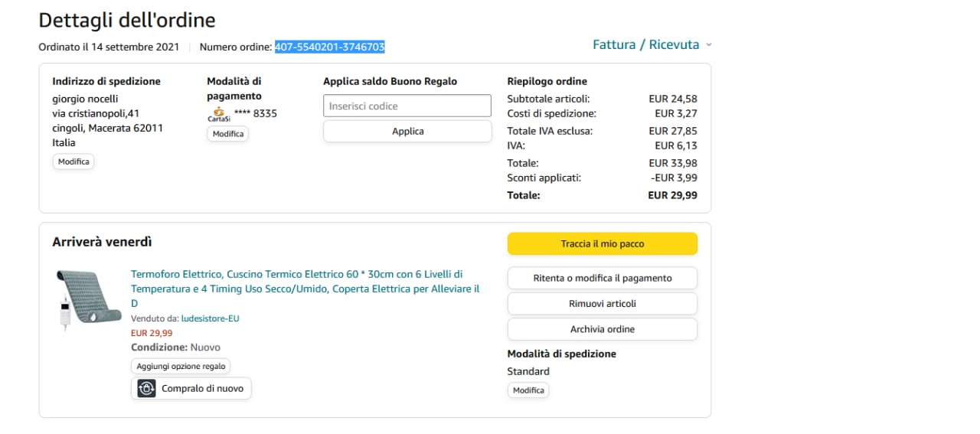
Task: Archive the order with Archivia ordine
Action: 602,329
